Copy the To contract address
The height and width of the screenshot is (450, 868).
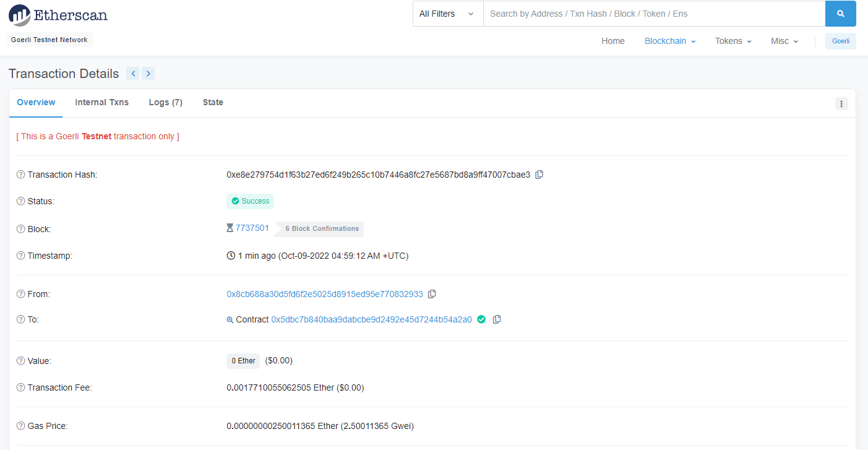point(497,319)
